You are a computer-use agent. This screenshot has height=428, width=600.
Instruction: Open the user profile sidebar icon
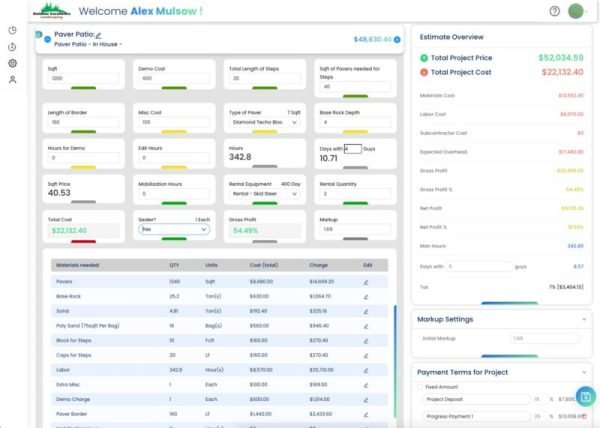(x=13, y=80)
